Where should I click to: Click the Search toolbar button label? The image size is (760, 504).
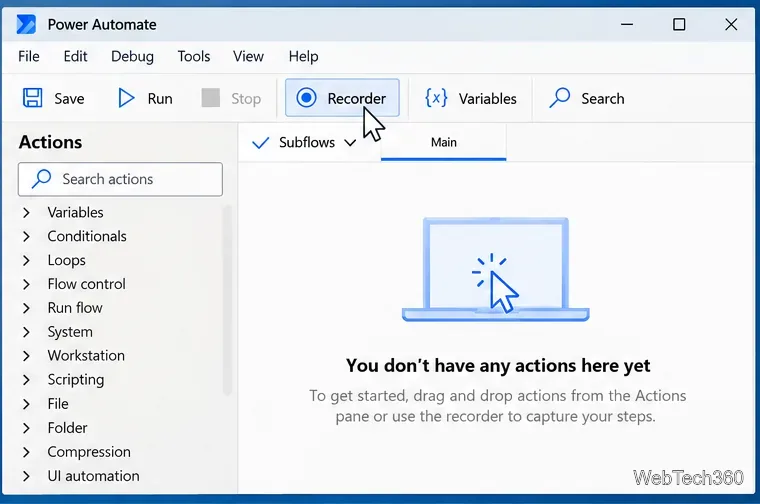[602, 98]
